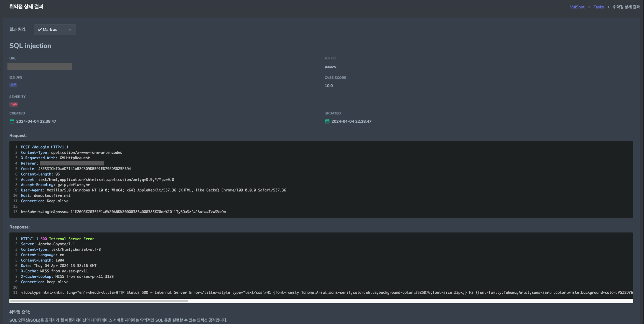Image resolution: width=644 pixels, height=324 pixels.
Task: Click the blue 오픈 status badge
Action: (13, 85)
